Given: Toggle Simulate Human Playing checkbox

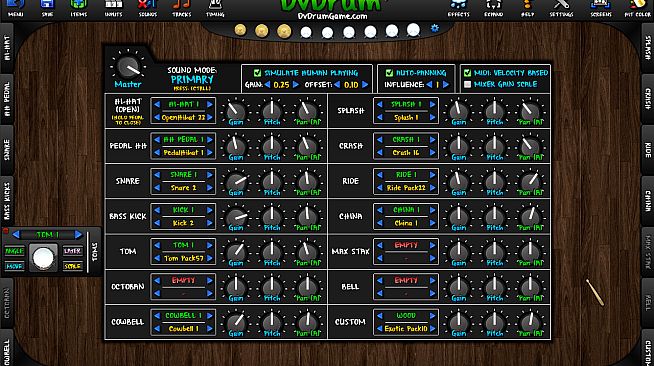Looking at the screenshot, I should point(257,73).
